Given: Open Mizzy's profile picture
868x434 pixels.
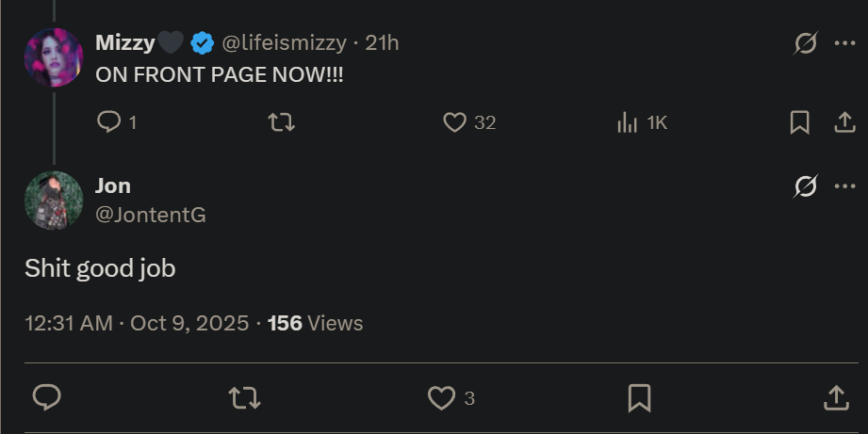Looking at the screenshot, I should click(54, 57).
